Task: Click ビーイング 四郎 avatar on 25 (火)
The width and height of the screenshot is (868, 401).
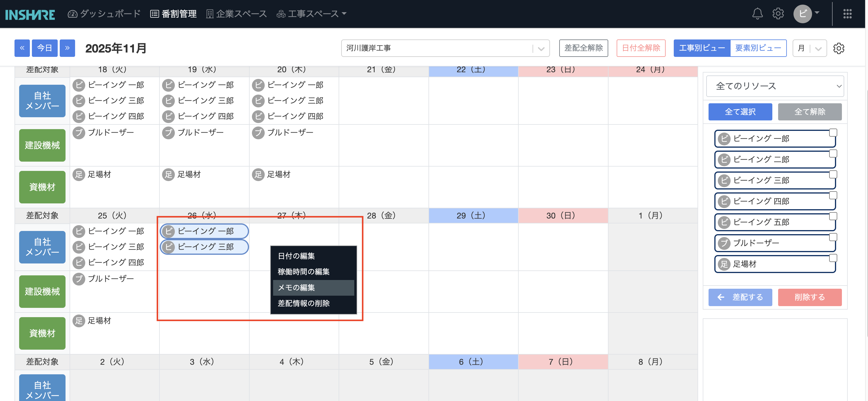Action: [x=79, y=262]
